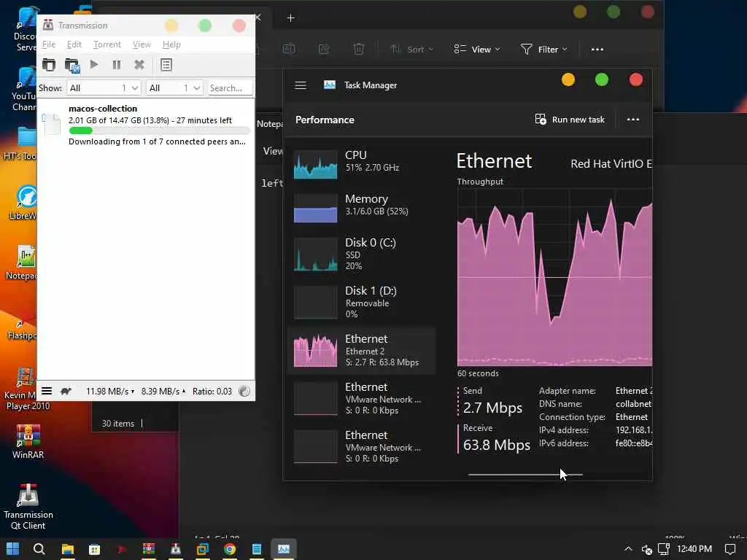Toggle the turtle alternative speed limits
747x560 pixels.
point(66,391)
